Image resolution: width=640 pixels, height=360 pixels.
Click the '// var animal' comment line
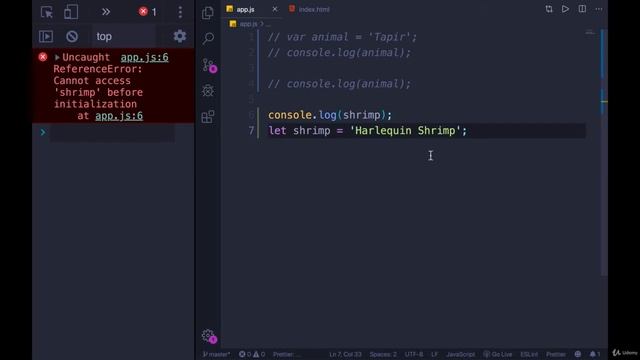click(x=342, y=37)
